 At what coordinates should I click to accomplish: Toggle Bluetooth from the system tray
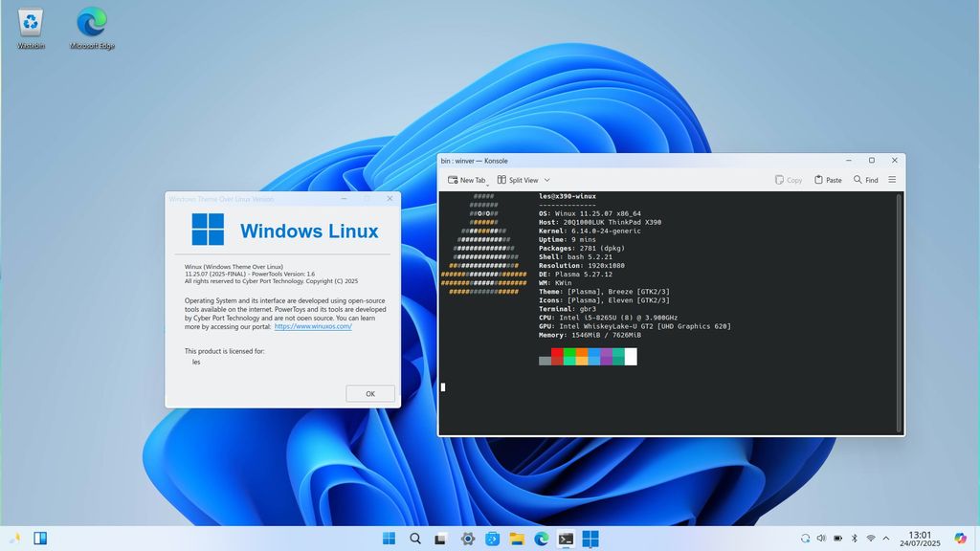tap(854, 538)
